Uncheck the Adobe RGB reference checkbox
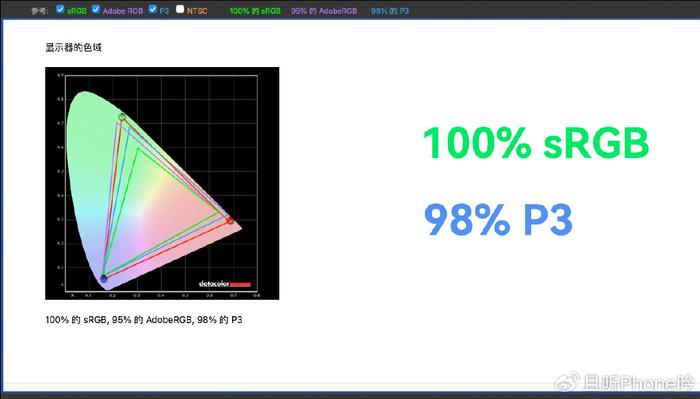The image size is (700, 399). pyautogui.click(x=96, y=9)
